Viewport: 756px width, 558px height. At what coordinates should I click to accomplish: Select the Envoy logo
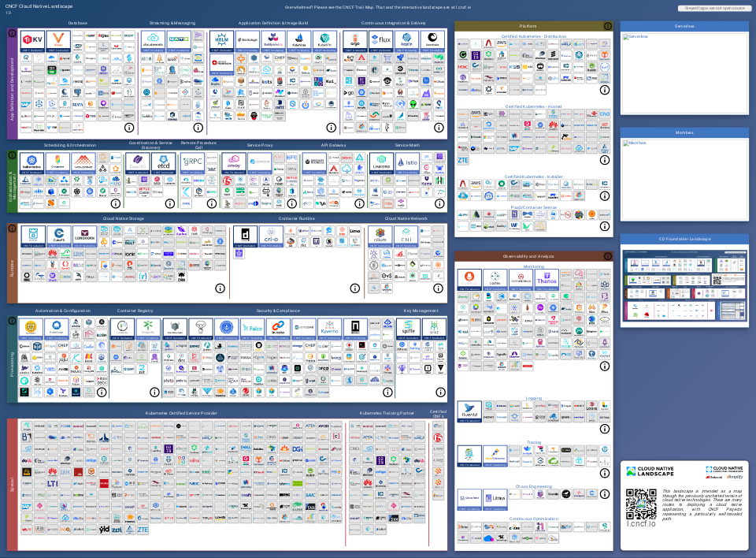click(234, 164)
